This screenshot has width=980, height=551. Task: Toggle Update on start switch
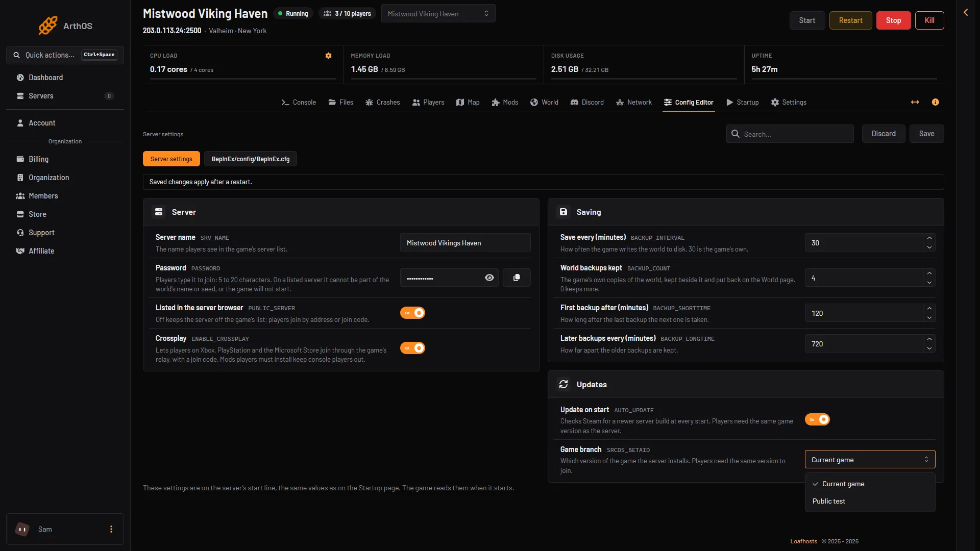pos(817,419)
